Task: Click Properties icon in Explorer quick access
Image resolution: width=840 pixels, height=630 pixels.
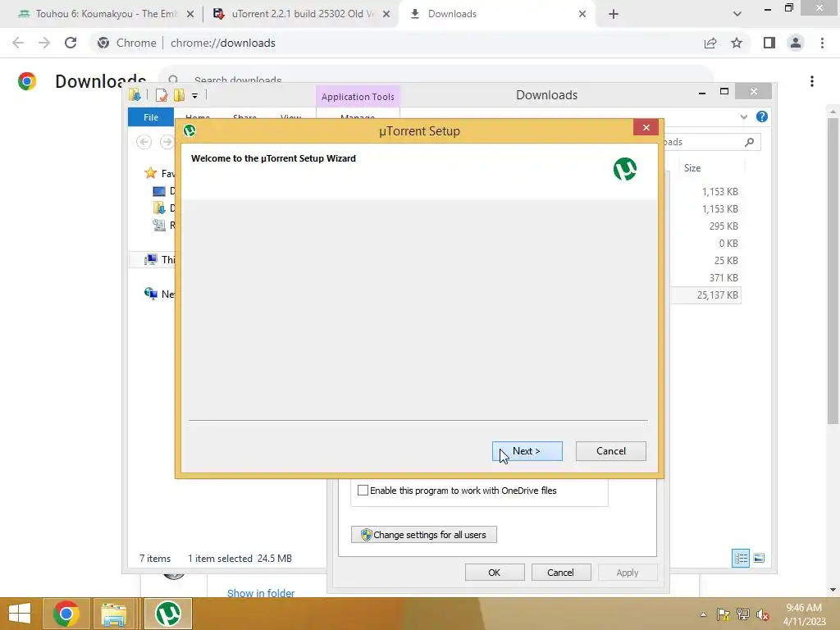Action: tap(162, 95)
